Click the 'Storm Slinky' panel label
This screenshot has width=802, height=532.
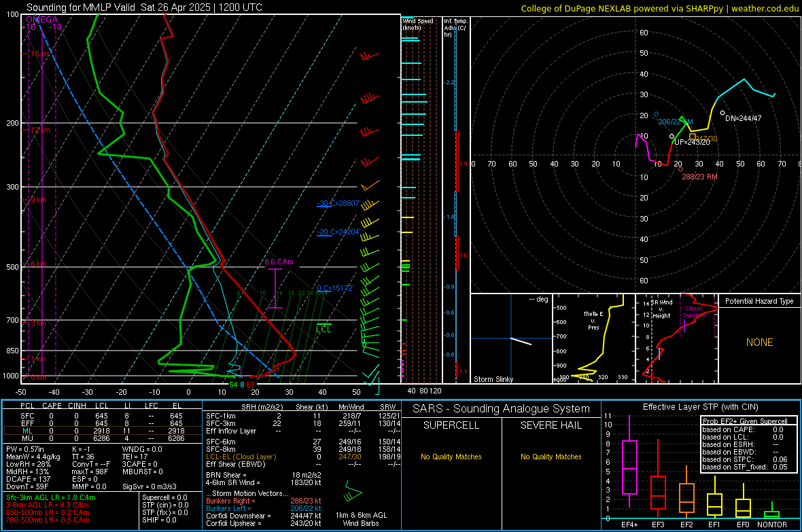[493, 379]
